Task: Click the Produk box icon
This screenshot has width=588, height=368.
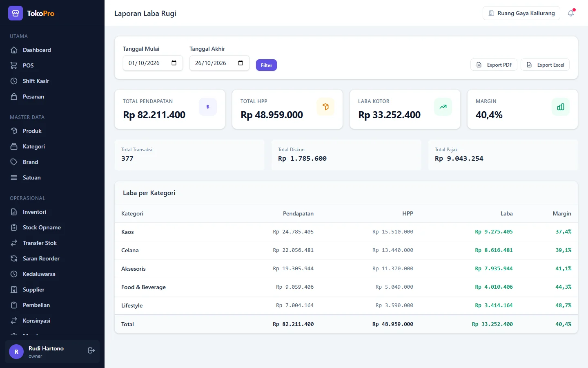Action: click(14, 131)
